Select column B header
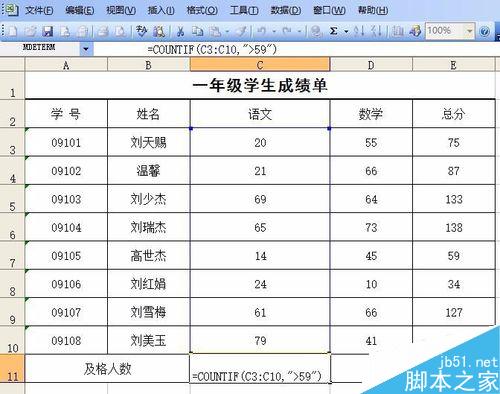The width and height of the screenshot is (500, 394). tap(149, 65)
